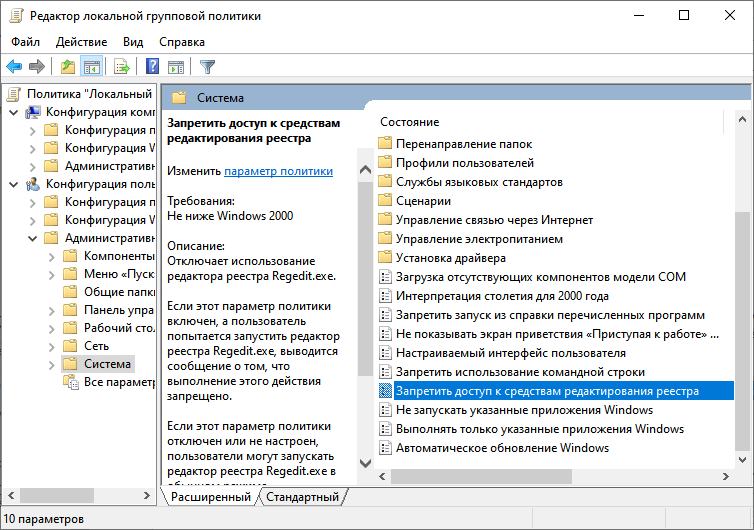Select the Перенаправление папок folder

click(x=455, y=144)
